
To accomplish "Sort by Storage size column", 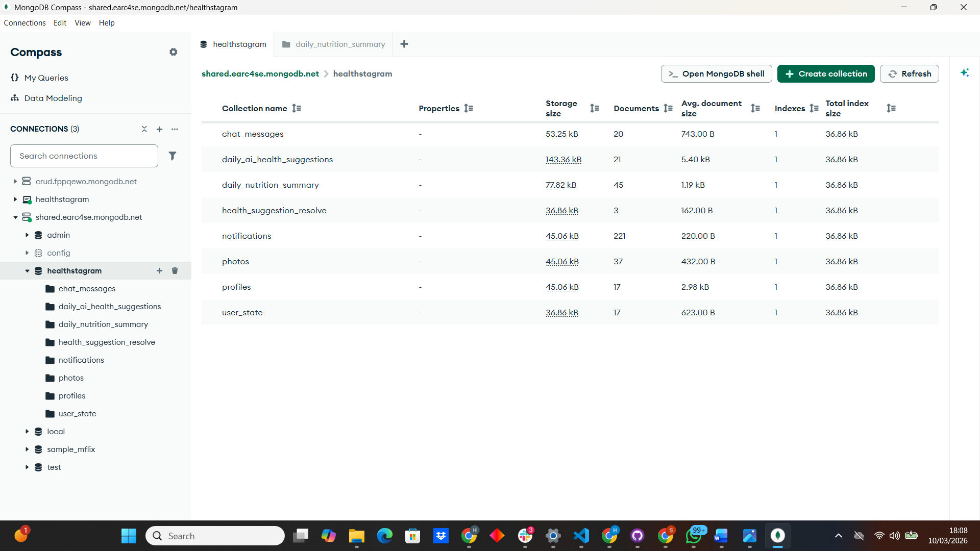I will [594, 108].
